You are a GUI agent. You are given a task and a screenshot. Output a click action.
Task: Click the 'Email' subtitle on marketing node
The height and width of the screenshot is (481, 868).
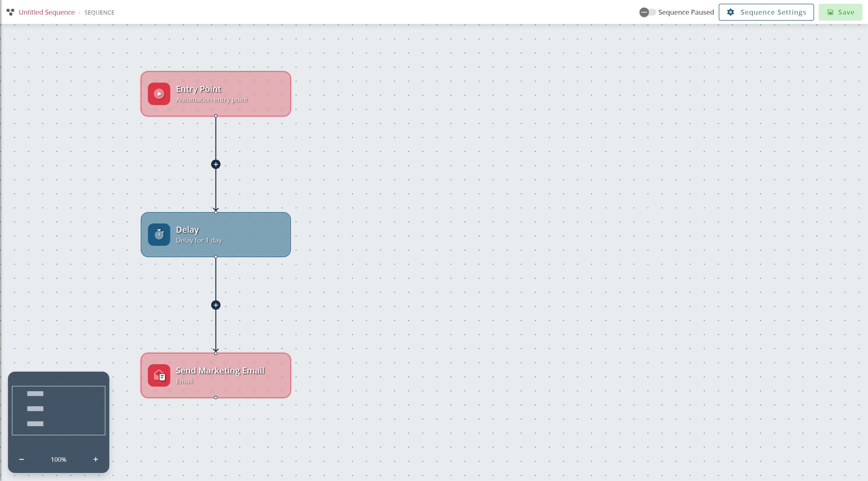click(184, 381)
